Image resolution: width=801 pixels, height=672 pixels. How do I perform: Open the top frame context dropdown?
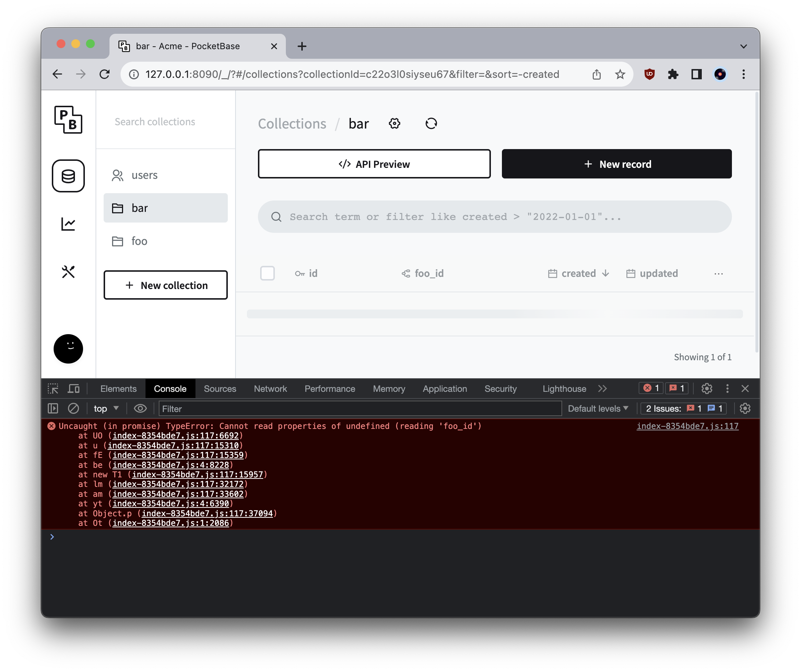[106, 408]
